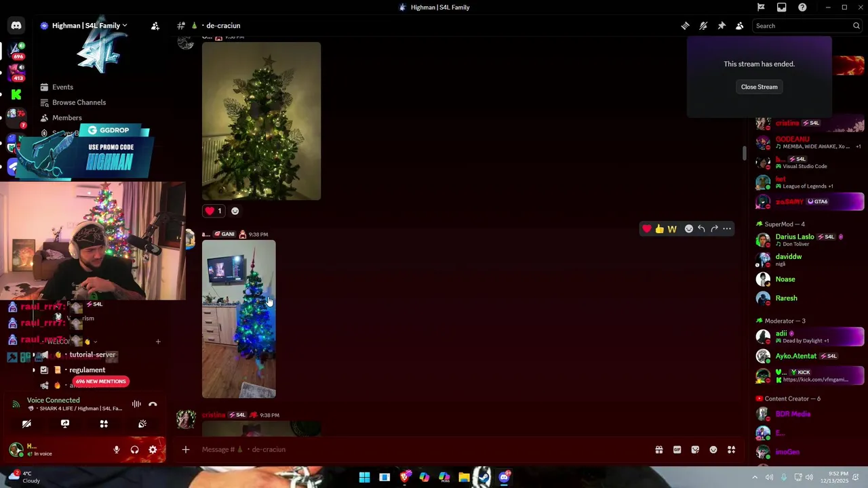The width and height of the screenshot is (868, 488).
Task: Click the chat scrollbar thumb
Action: coord(744,153)
